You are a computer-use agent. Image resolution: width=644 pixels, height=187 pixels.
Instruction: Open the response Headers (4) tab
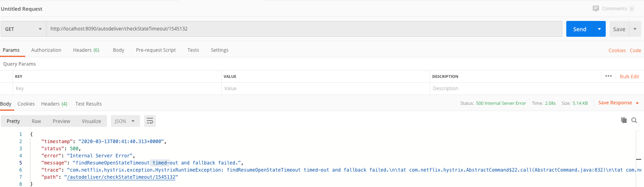(x=54, y=104)
